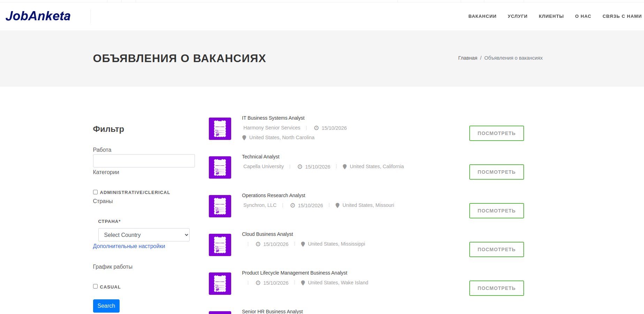Click ПОСМОТРЕТЬ for Technical Analyst

[497, 172]
